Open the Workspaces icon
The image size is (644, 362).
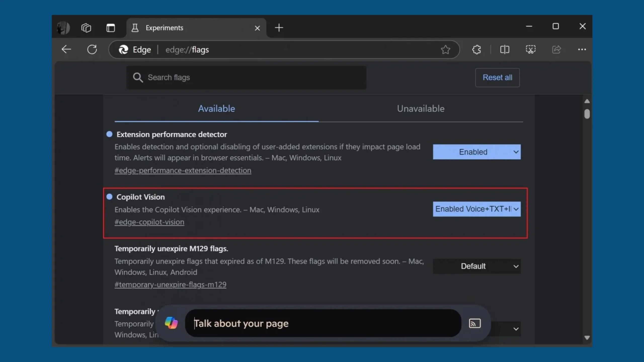[x=86, y=28]
